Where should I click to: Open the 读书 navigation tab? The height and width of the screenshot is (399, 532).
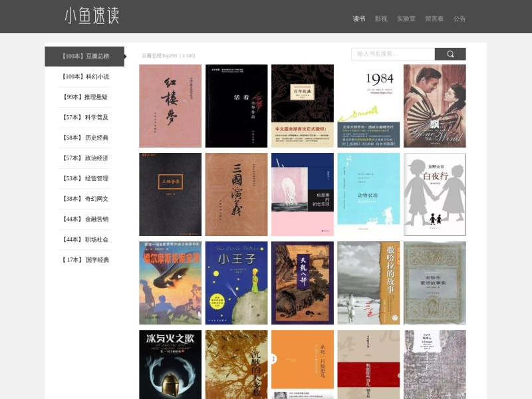click(x=359, y=19)
